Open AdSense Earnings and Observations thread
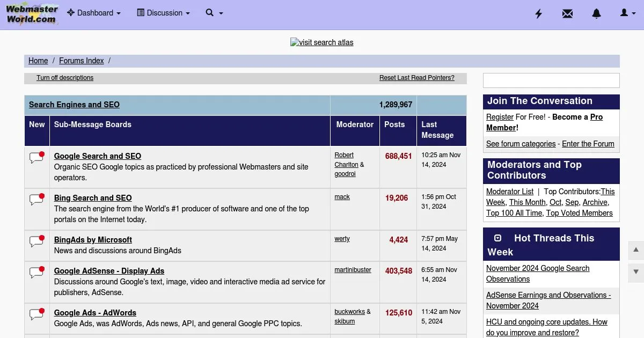644x338 pixels. [548, 300]
